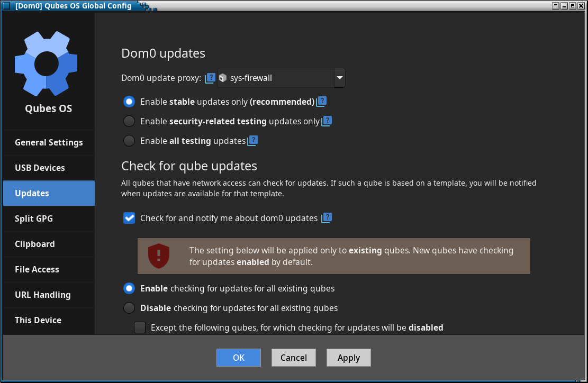Screen dimensions: 588x383
Task: Enable all testing updates option
Action: 129,141
